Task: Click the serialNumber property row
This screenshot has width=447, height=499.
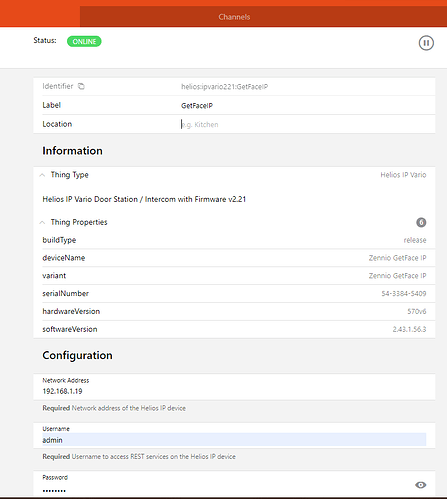Action: [234, 294]
